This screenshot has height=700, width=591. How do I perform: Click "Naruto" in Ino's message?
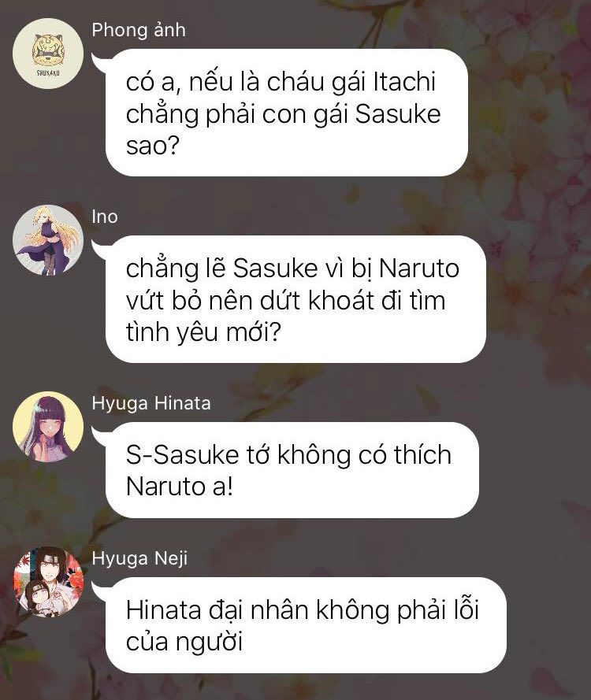[419, 269]
